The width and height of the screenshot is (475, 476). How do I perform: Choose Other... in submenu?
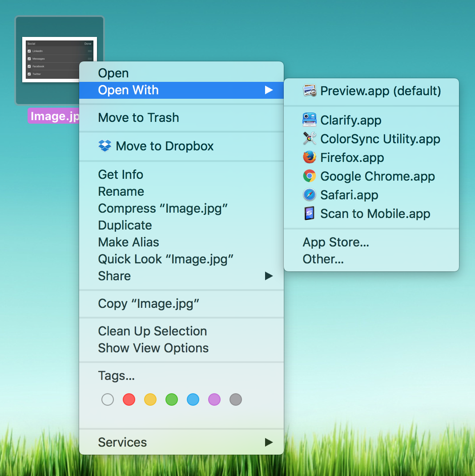pyautogui.click(x=371, y=259)
